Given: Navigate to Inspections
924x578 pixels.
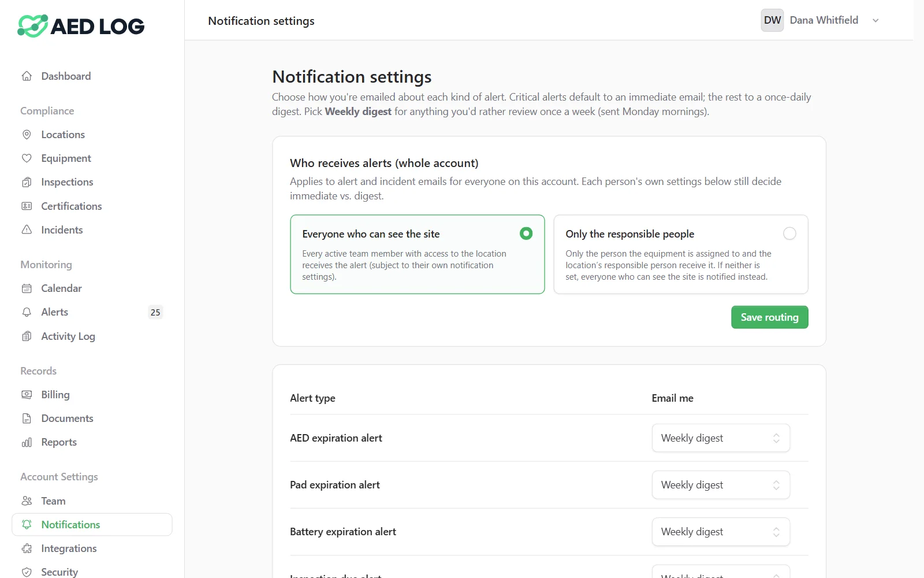Looking at the screenshot, I should [x=92, y=182].
